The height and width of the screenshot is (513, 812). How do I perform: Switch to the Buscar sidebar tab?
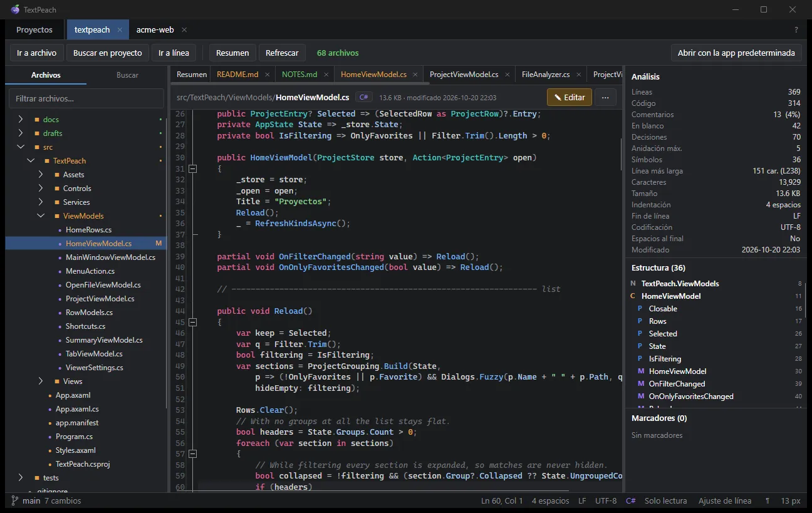coord(127,75)
